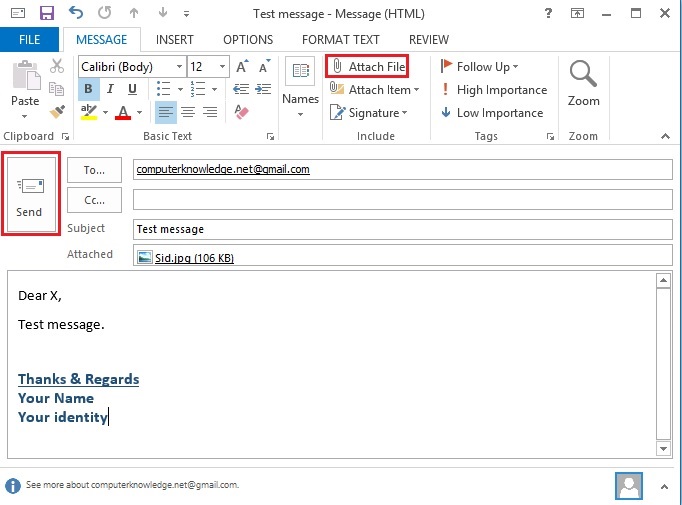Screen dimensions: 682x505
Task: Apply red font color
Action: (124, 112)
